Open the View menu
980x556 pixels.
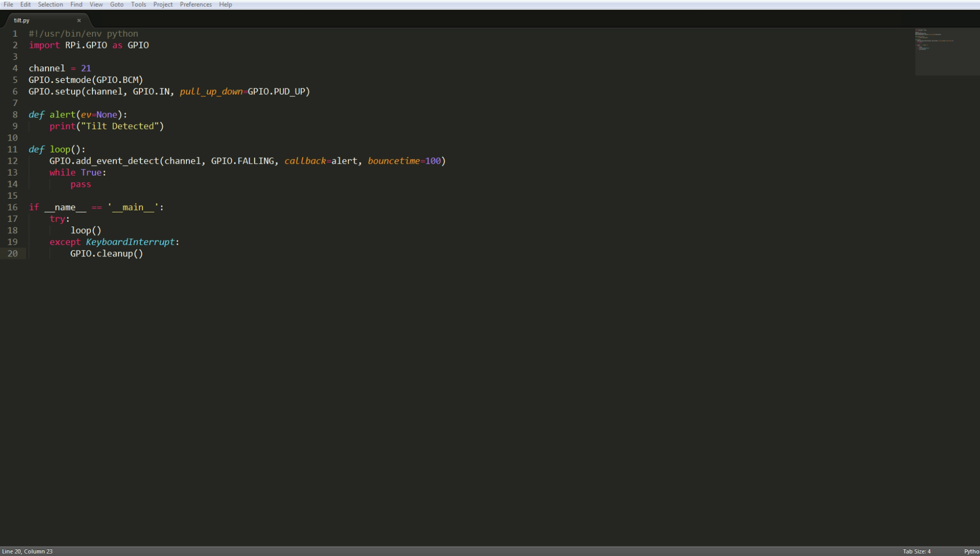click(x=96, y=5)
